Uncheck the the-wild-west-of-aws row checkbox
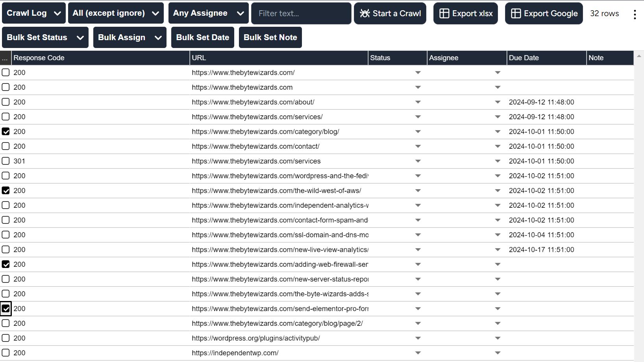 [6, 190]
